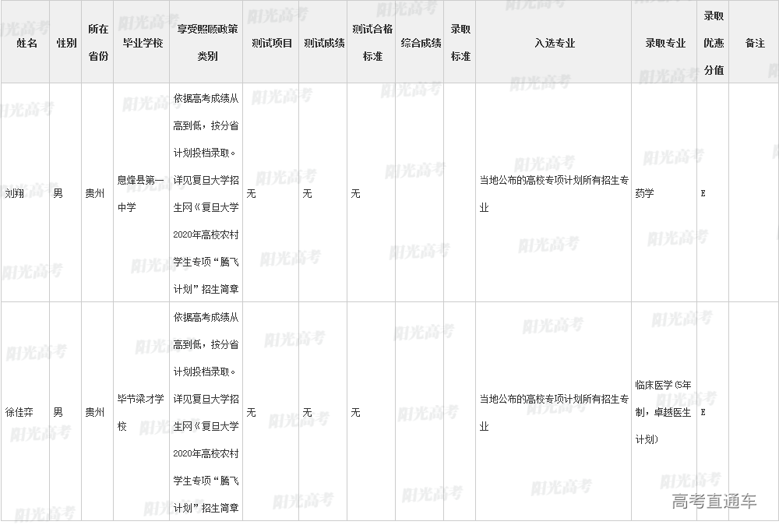Select the 测试合格标准 column header
Image resolution: width=779 pixels, height=532 pixels.
click(372, 43)
